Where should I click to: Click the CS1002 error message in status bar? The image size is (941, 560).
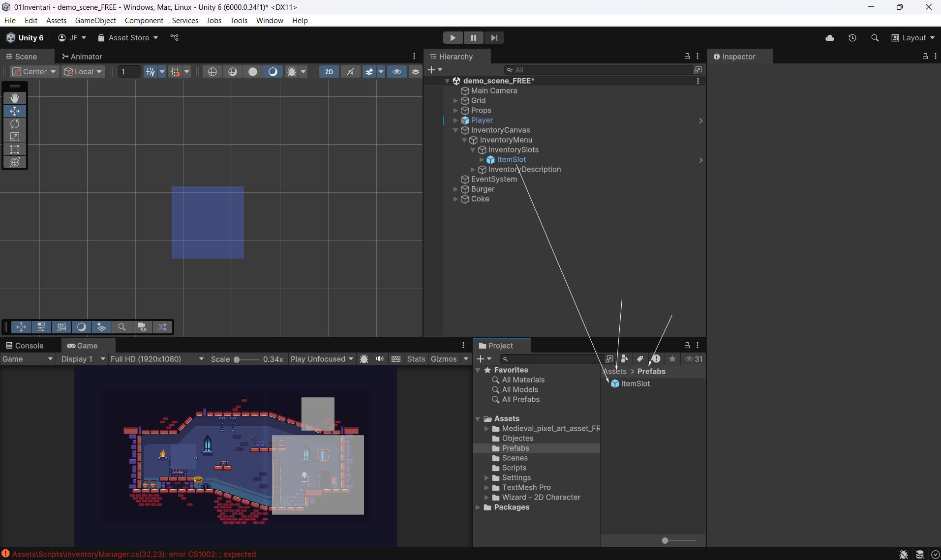click(x=134, y=554)
